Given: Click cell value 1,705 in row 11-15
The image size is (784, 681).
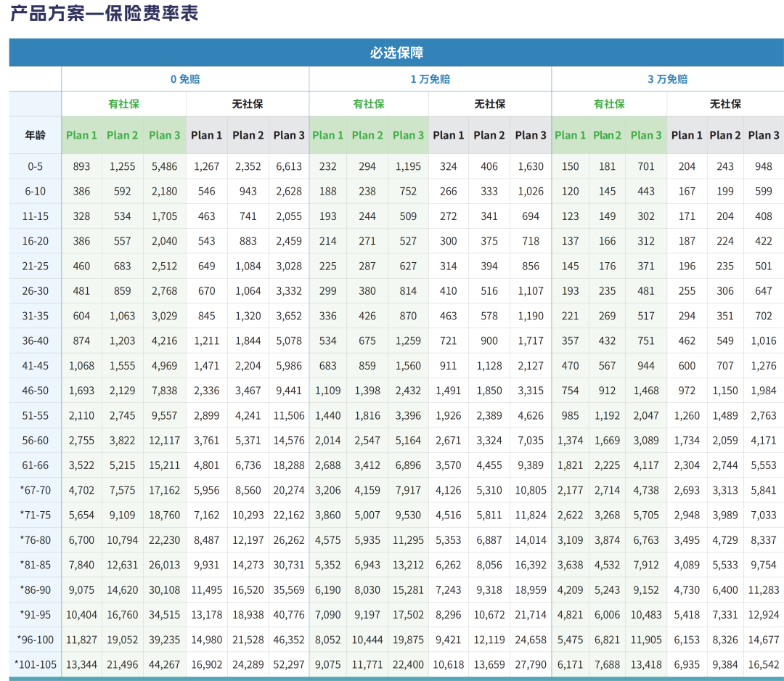Looking at the screenshot, I should click(165, 216).
